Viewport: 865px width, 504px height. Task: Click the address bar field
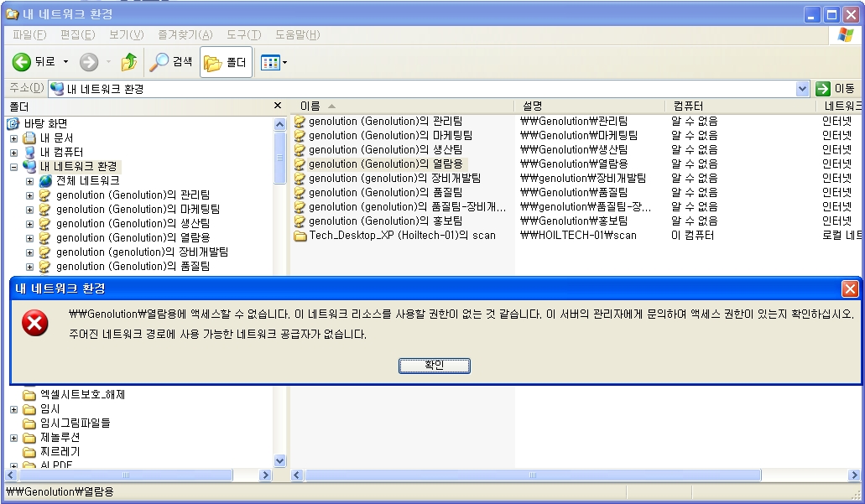(422, 89)
